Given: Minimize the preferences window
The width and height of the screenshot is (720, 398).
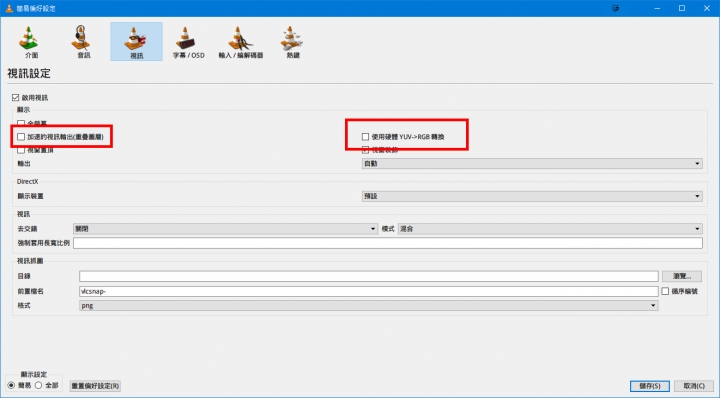Looking at the screenshot, I should [x=658, y=8].
